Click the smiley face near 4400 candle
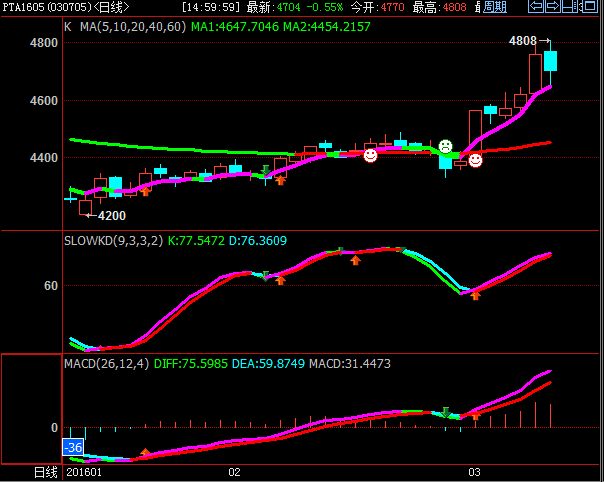The height and width of the screenshot is (482, 604). pyautogui.click(x=370, y=155)
